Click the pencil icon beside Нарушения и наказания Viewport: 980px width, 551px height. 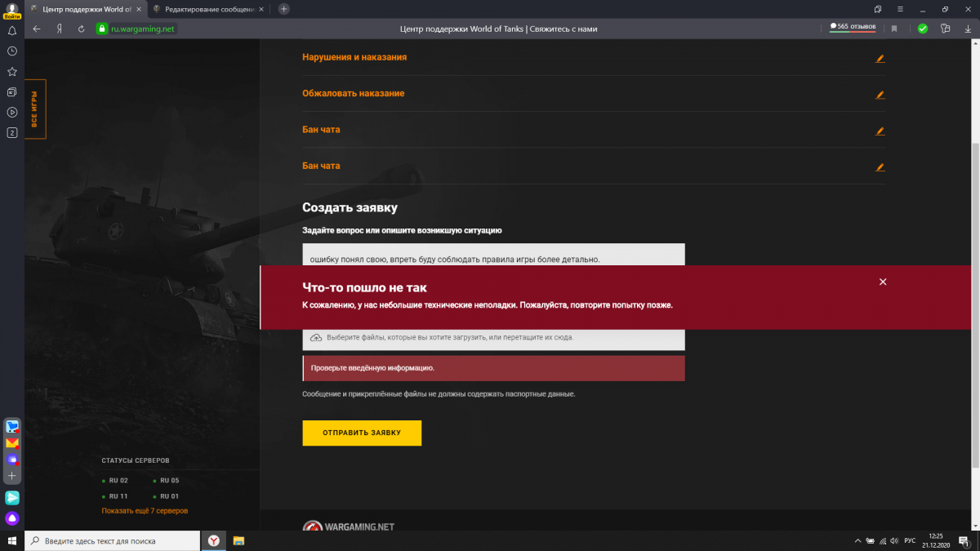click(880, 59)
